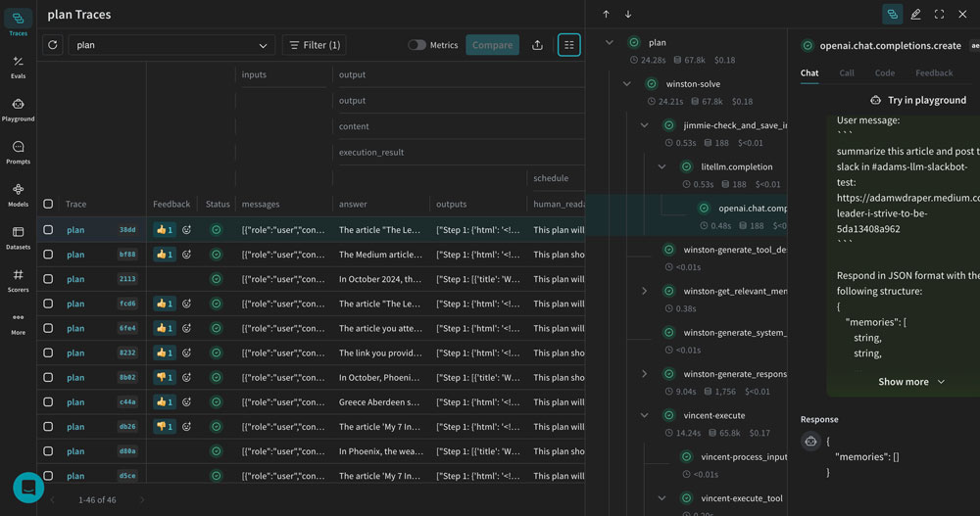Click Try in playground
The width and height of the screenshot is (980, 516).
click(917, 100)
